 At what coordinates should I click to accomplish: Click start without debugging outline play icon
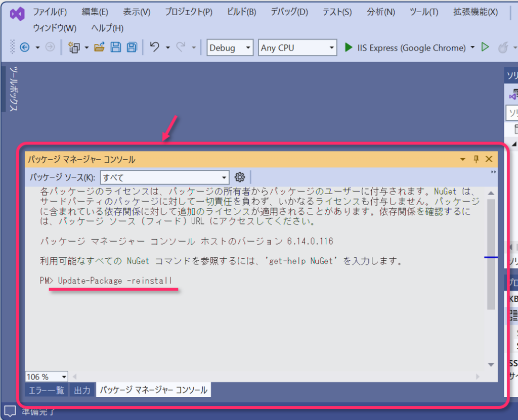click(485, 47)
